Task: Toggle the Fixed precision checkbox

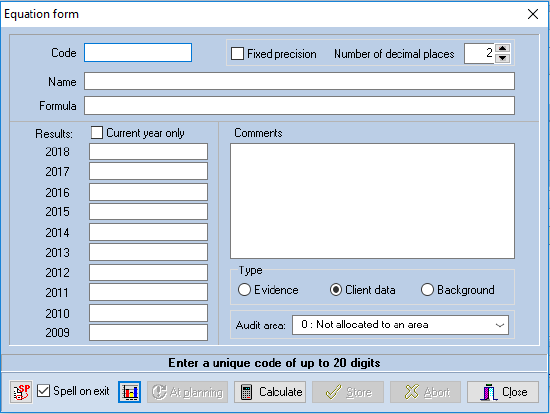Action: (x=237, y=54)
